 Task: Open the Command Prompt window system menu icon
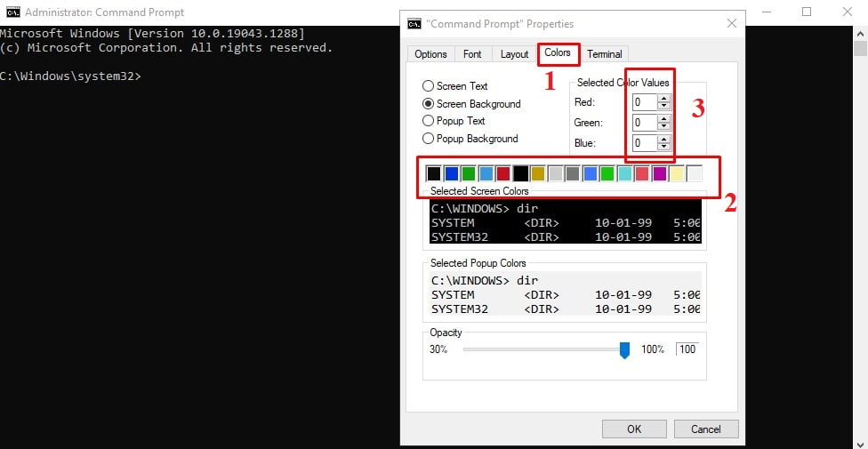(12, 12)
